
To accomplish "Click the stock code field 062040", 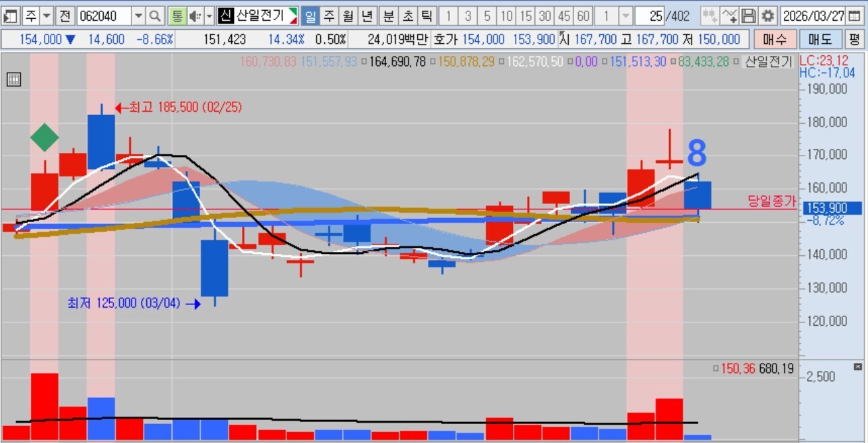I will click(x=104, y=15).
